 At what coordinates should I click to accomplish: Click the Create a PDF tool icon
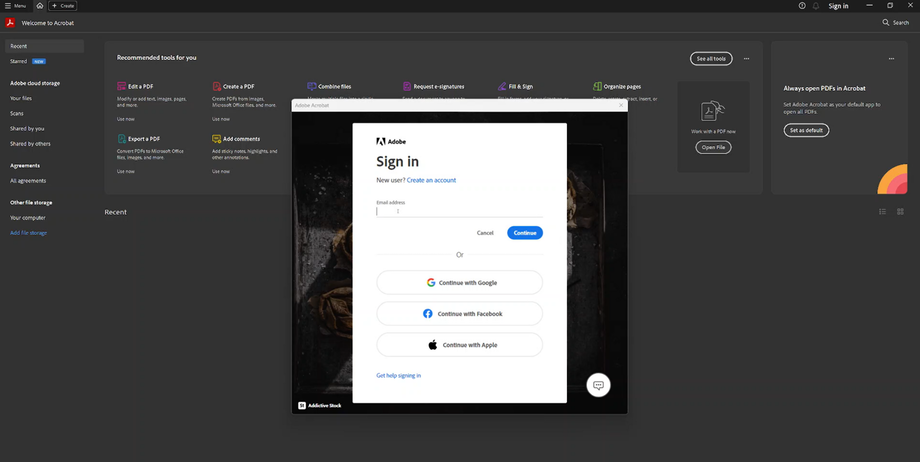(x=217, y=86)
